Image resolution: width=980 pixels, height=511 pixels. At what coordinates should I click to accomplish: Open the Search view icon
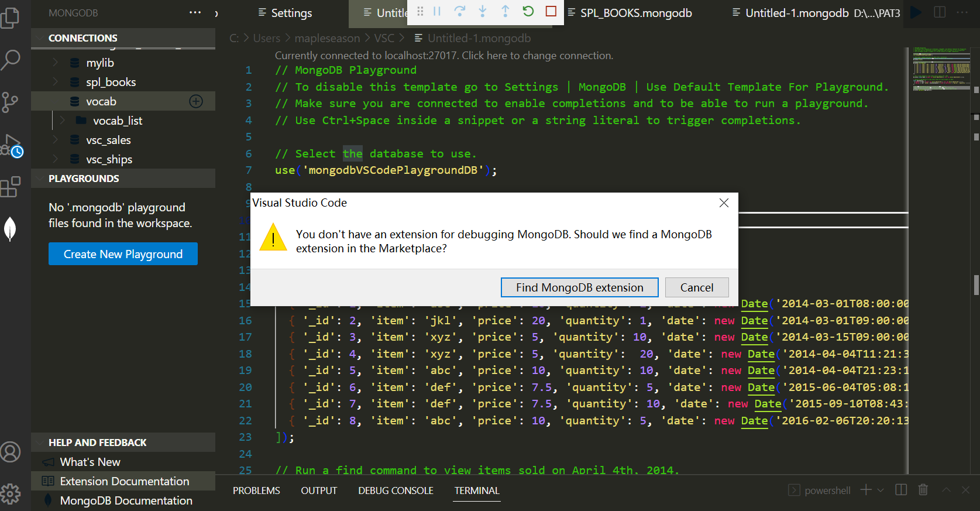[11, 60]
